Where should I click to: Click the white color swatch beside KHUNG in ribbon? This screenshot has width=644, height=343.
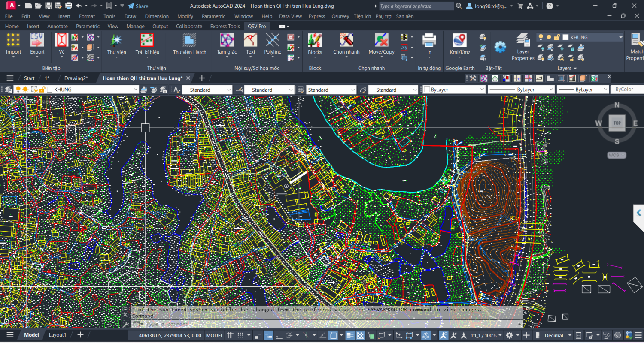565,37
